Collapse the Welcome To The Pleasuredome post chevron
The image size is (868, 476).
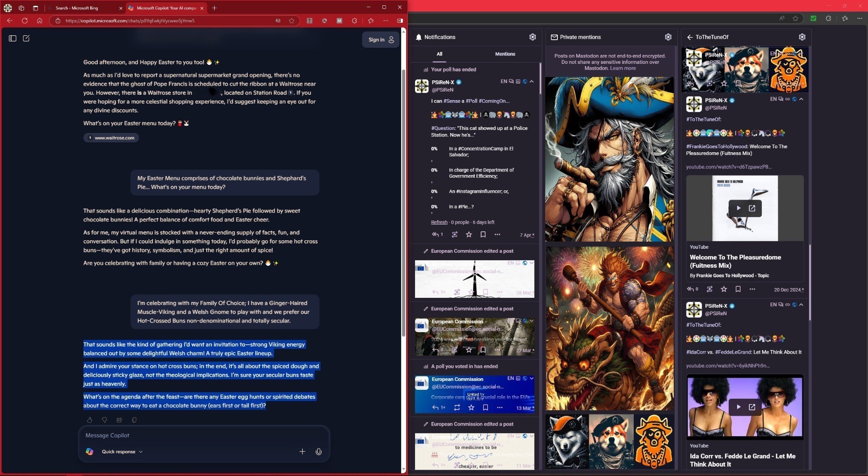click(802, 99)
